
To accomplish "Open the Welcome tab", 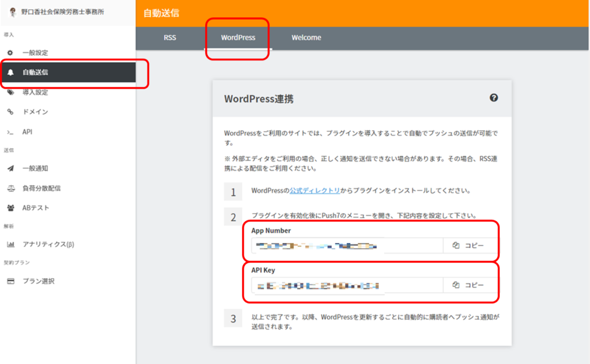I will pos(307,37).
